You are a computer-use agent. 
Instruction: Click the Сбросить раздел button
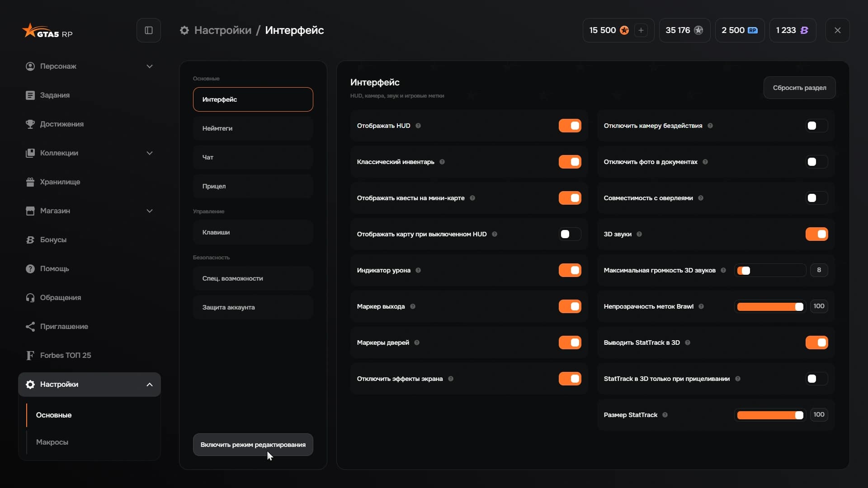tap(799, 88)
